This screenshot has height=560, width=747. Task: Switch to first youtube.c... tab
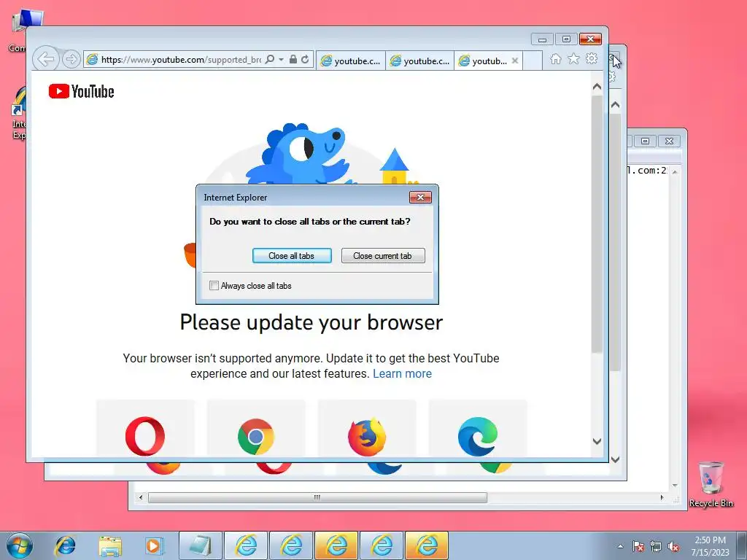(351, 61)
